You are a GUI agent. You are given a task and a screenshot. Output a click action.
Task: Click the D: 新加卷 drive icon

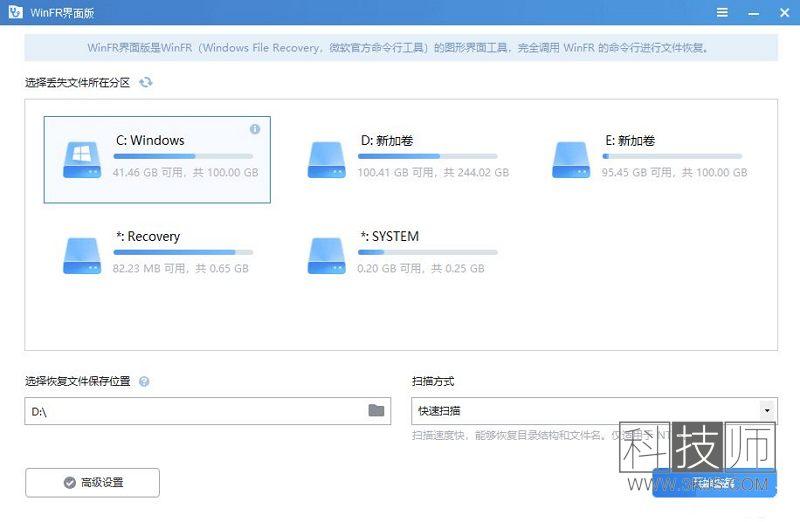coord(327,160)
